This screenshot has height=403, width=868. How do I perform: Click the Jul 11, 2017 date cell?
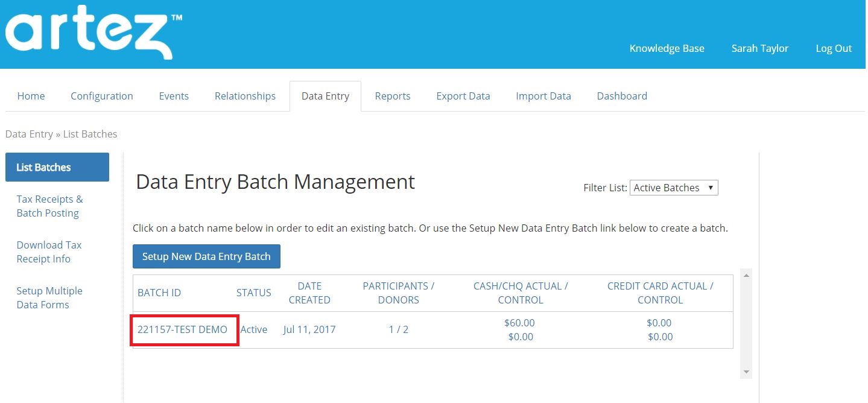[309, 329]
